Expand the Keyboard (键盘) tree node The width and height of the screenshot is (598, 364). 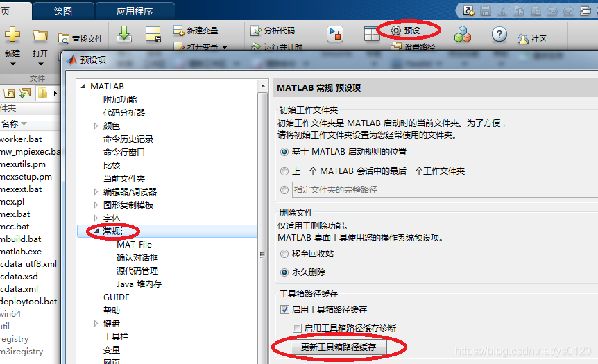[96, 324]
